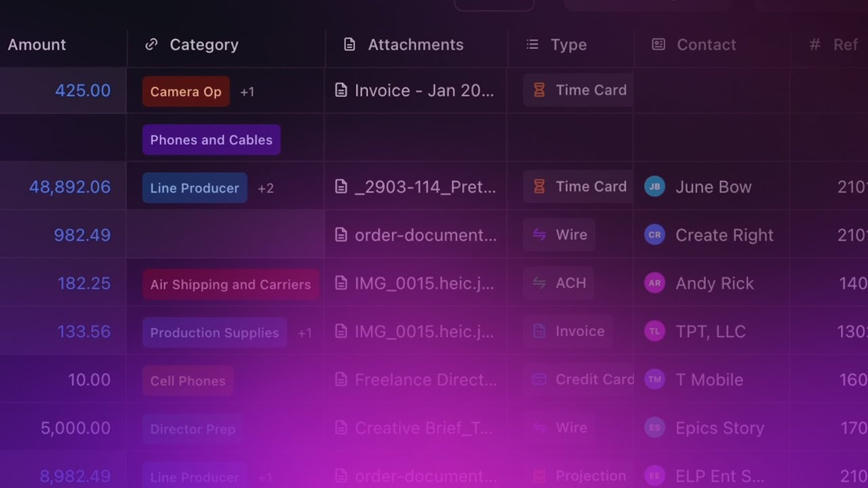Click the hash icon beside Ref header
This screenshot has width=868, height=488.
(x=815, y=45)
